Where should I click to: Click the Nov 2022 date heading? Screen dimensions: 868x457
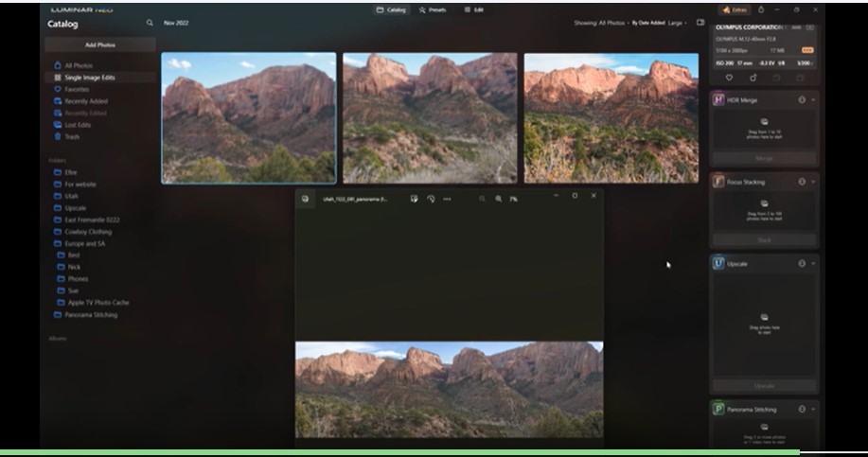[176, 24]
